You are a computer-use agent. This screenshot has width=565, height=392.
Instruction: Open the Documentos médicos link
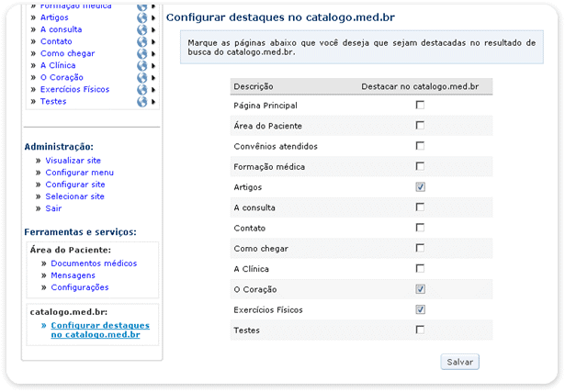(x=94, y=263)
